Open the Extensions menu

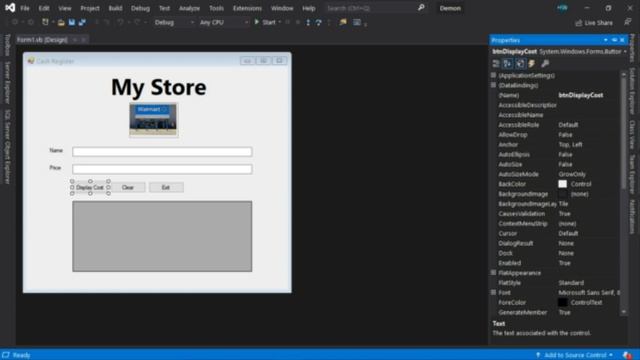(247, 8)
